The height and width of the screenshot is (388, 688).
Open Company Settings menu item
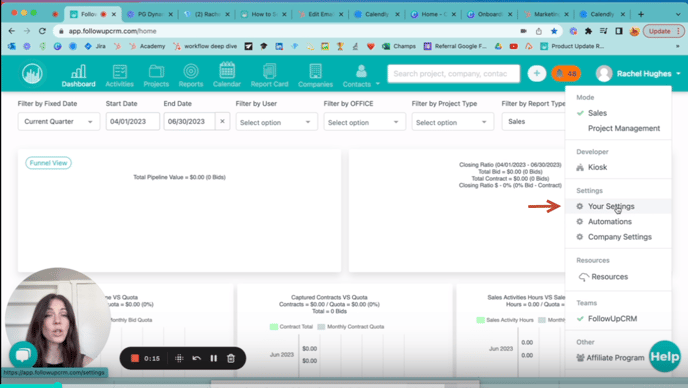click(x=618, y=237)
